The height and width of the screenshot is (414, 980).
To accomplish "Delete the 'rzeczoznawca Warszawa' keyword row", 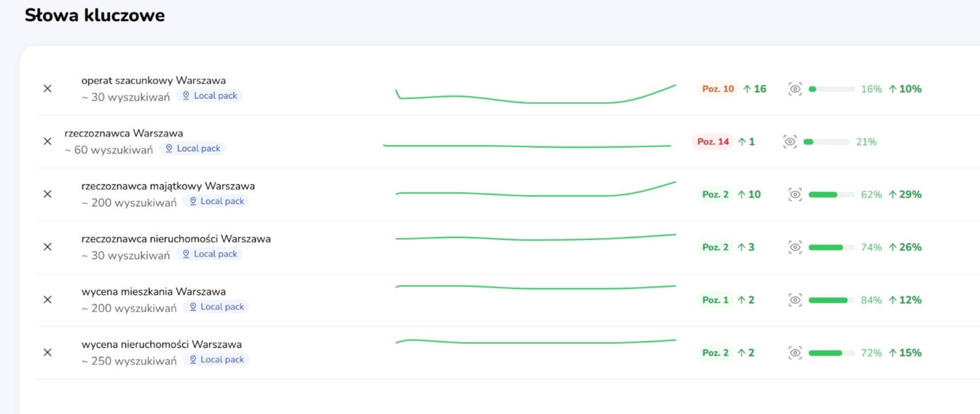I will click(x=47, y=141).
